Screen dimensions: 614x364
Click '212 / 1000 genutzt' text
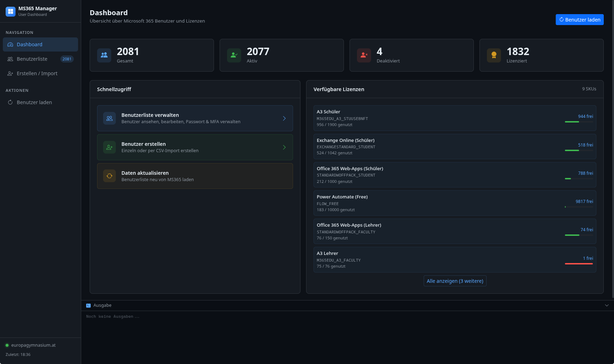pos(334,181)
